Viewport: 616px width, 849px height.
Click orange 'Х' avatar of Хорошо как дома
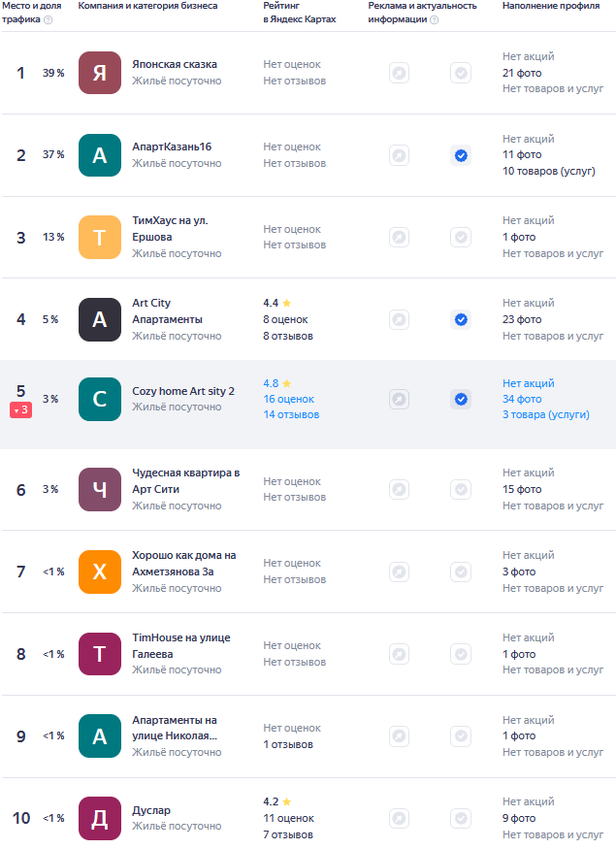(x=100, y=571)
